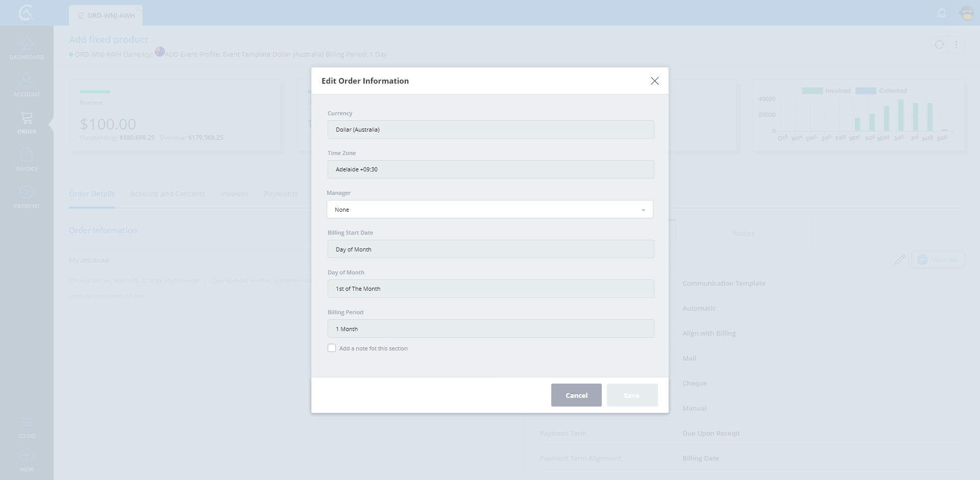Image resolution: width=980 pixels, height=480 pixels.
Task: Switch to the Invoices tab
Action: coord(234,194)
